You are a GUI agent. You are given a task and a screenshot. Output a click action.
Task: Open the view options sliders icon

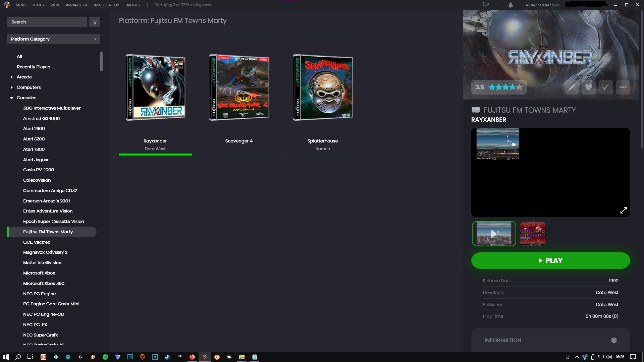coord(486,5)
